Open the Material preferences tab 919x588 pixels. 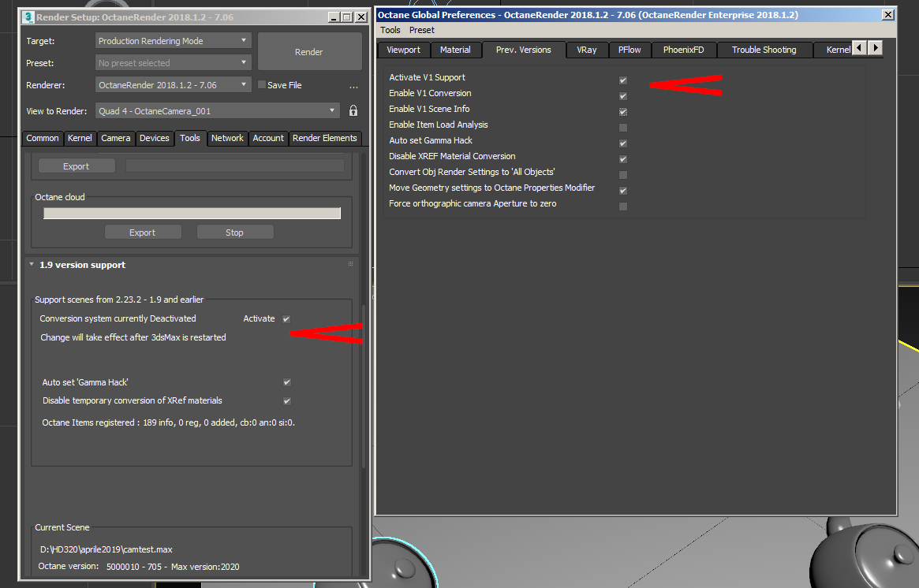[455, 50]
